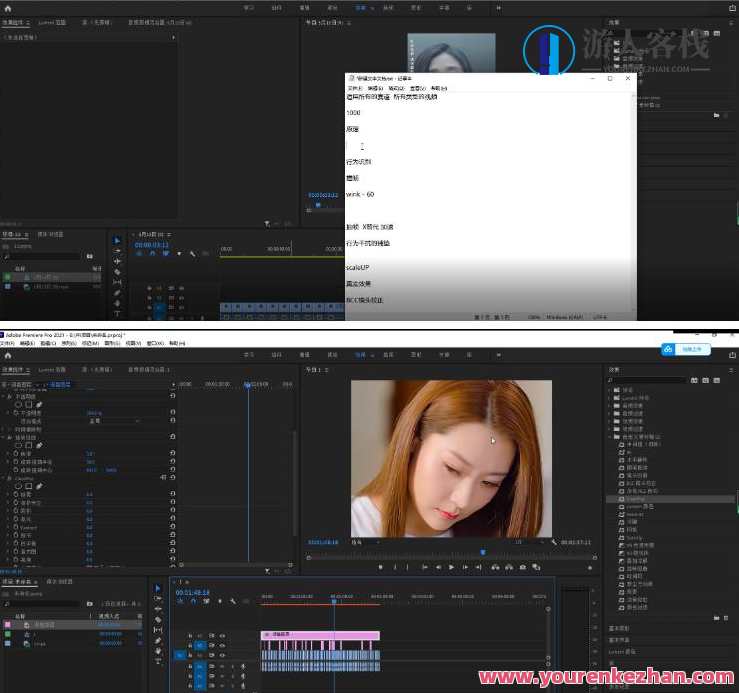
Task: Click the blue 拖拽上传 cloud upload button
Action: pyautogui.click(x=686, y=349)
